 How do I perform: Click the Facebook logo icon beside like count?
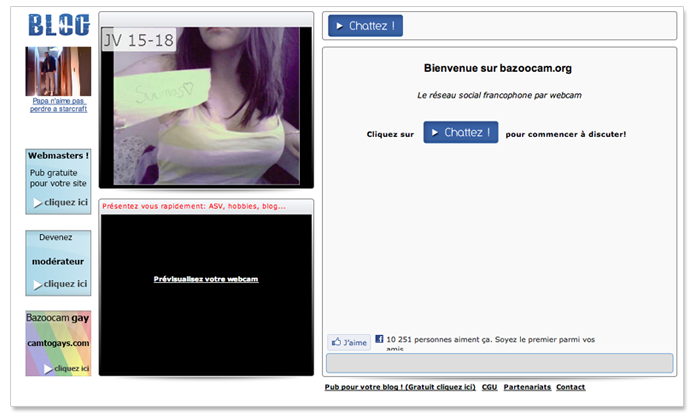(x=379, y=339)
